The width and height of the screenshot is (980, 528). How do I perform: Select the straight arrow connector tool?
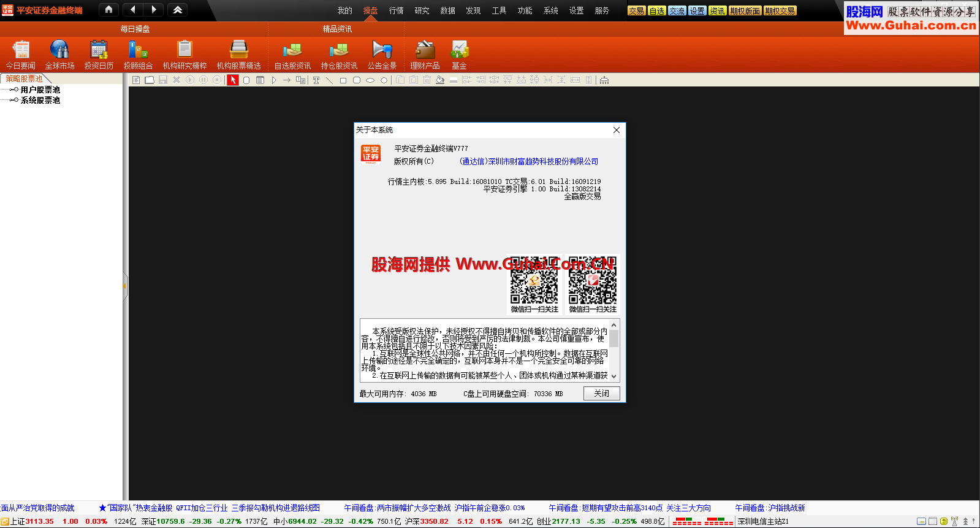pos(287,80)
